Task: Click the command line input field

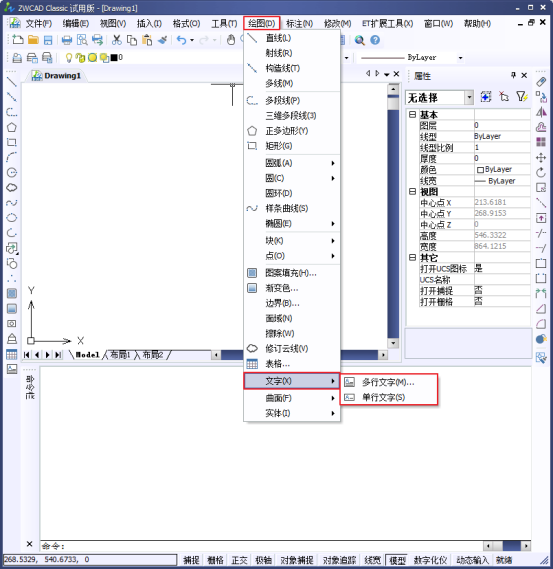Action: pos(261,546)
